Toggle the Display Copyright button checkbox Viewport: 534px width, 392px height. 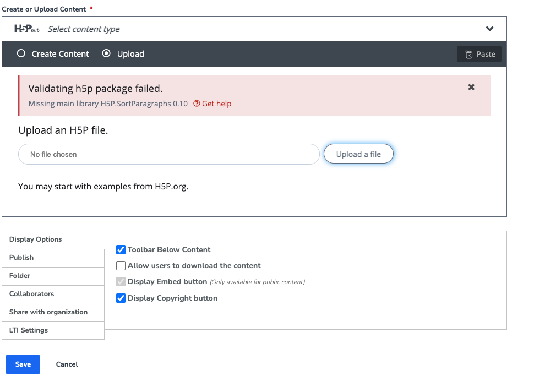(x=121, y=298)
